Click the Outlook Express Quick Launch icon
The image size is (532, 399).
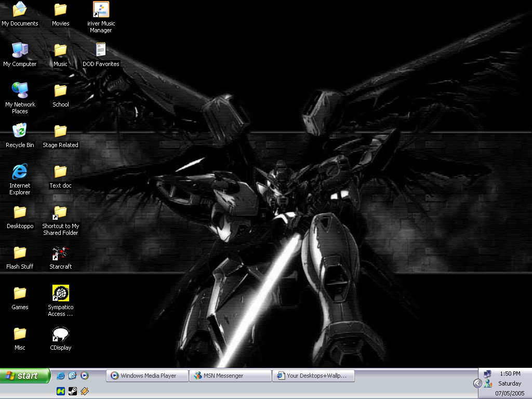point(73,376)
